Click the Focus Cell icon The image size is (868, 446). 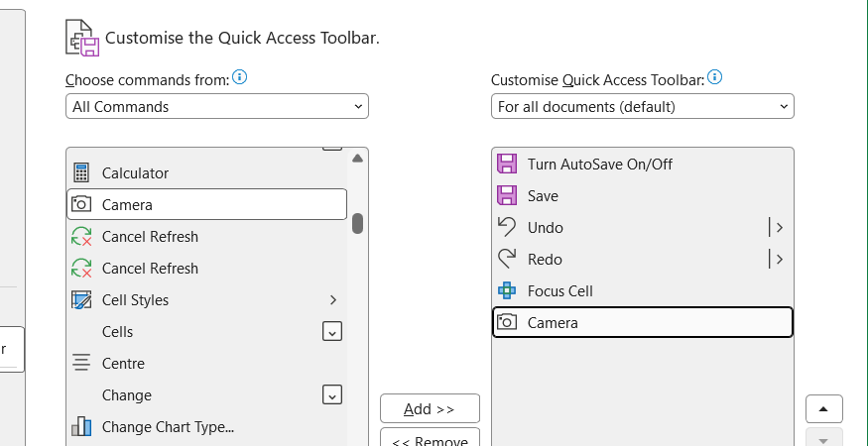(507, 290)
